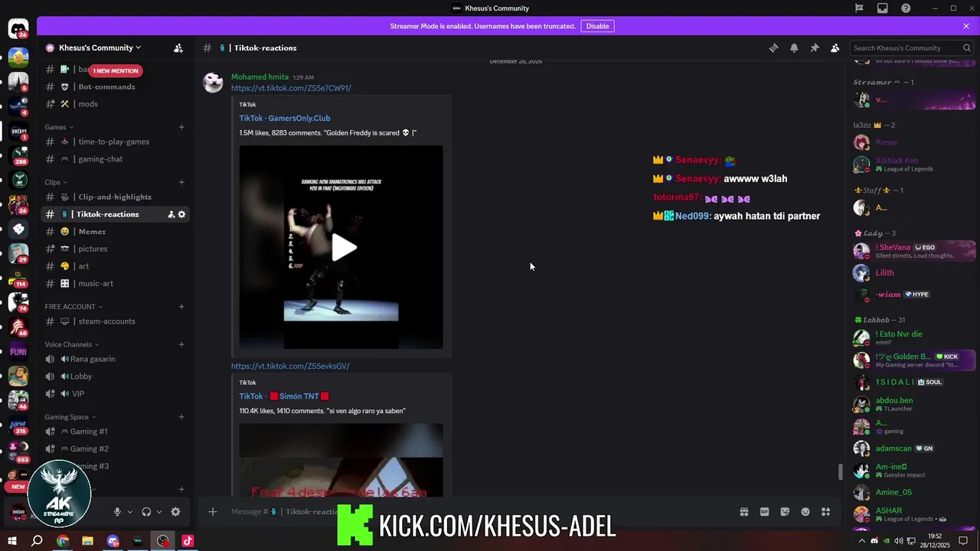Collapse the Clips category
The height and width of the screenshot is (551, 980).
[57, 182]
